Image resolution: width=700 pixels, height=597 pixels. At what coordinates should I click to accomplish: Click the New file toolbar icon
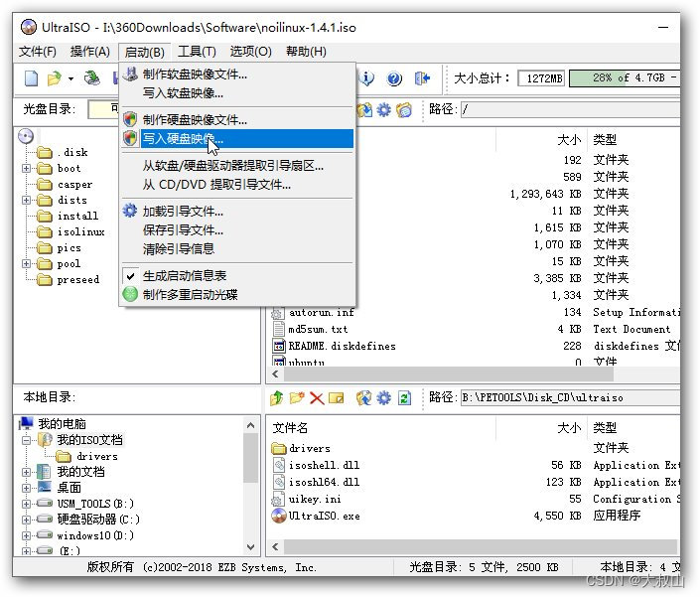click(x=31, y=78)
